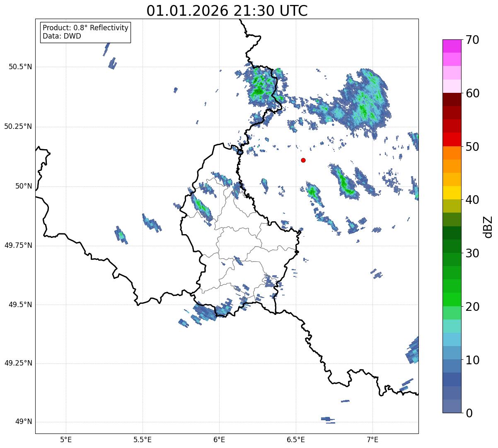Click the 30 tick on the colorbar
The height and width of the screenshot is (448, 498).
472,253
